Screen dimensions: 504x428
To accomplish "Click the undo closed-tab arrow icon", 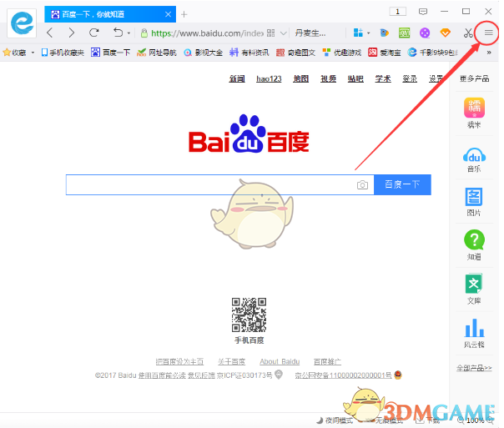I will [x=118, y=33].
